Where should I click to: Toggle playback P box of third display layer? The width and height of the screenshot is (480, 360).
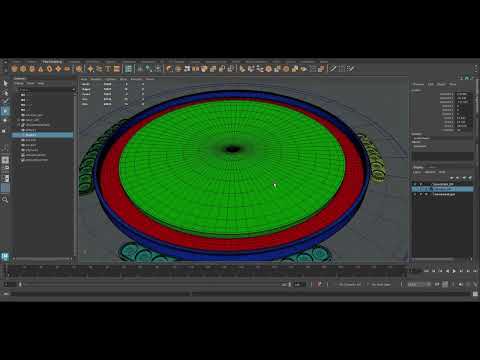(x=421, y=194)
